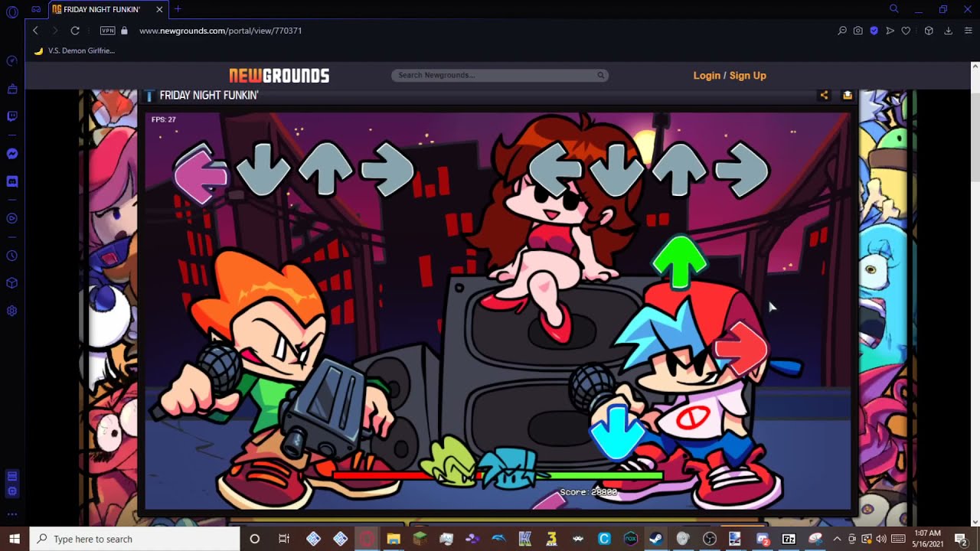Go back to the previous page
Screen dimensions: 980x551
click(35, 31)
